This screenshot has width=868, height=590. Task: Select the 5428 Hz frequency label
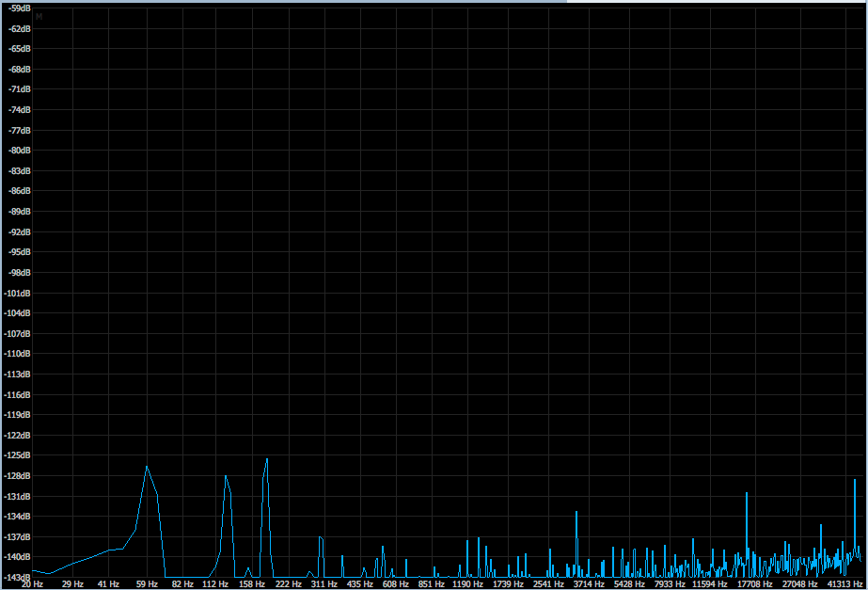click(x=629, y=584)
